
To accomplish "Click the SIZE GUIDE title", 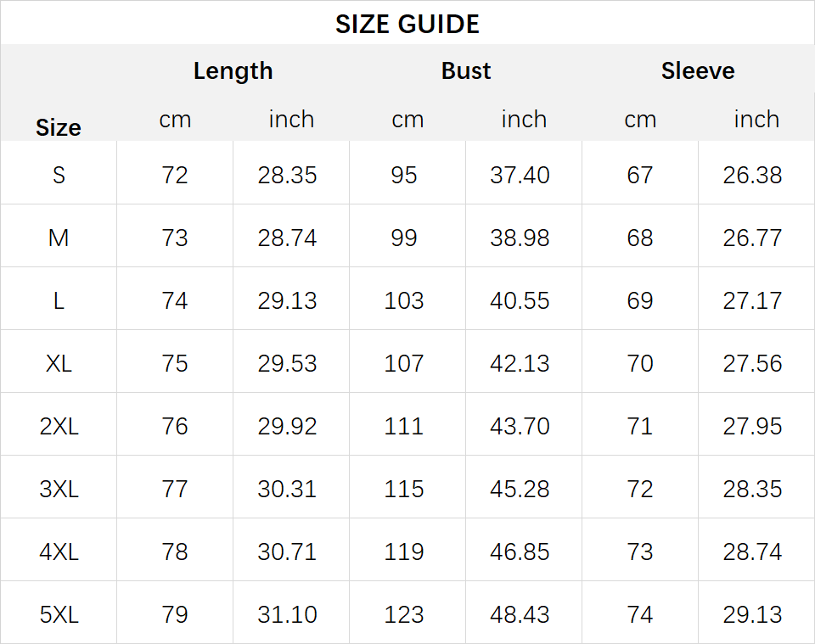I will (x=407, y=25).
